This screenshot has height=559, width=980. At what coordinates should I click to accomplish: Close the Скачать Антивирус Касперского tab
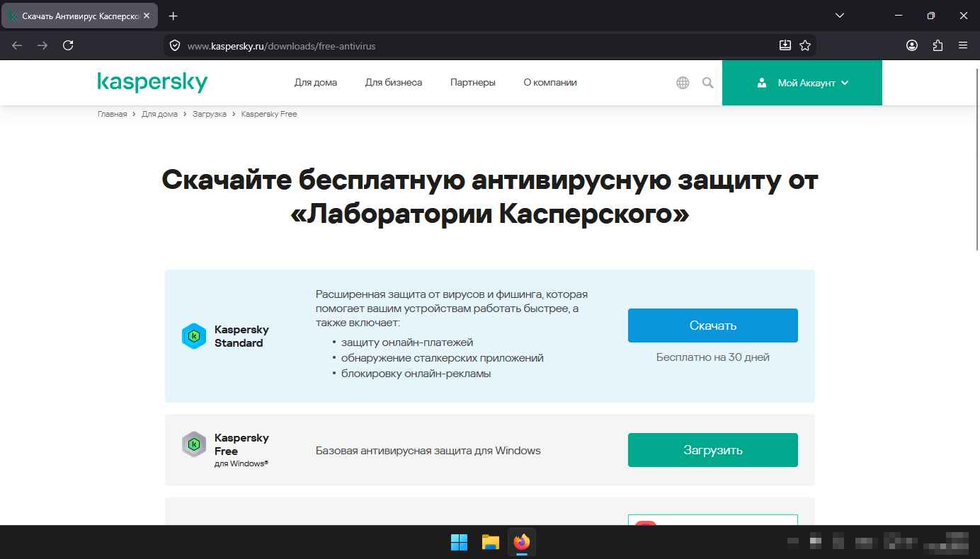pyautogui.click(x=147, y=16)
